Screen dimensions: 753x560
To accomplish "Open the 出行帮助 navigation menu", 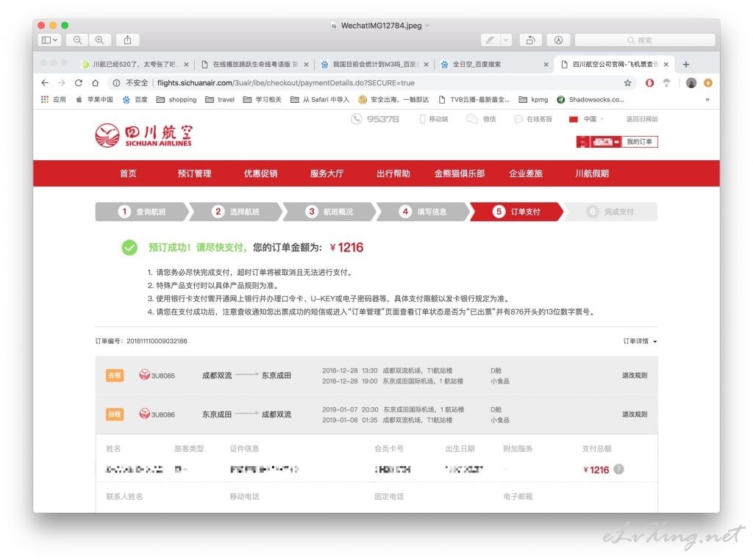I will (x=393, y=173).
